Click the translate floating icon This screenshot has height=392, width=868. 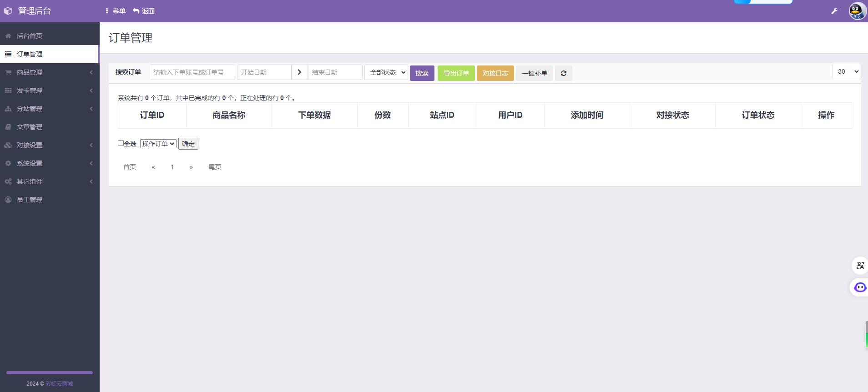pyautogui.click(x=860, y=266)
